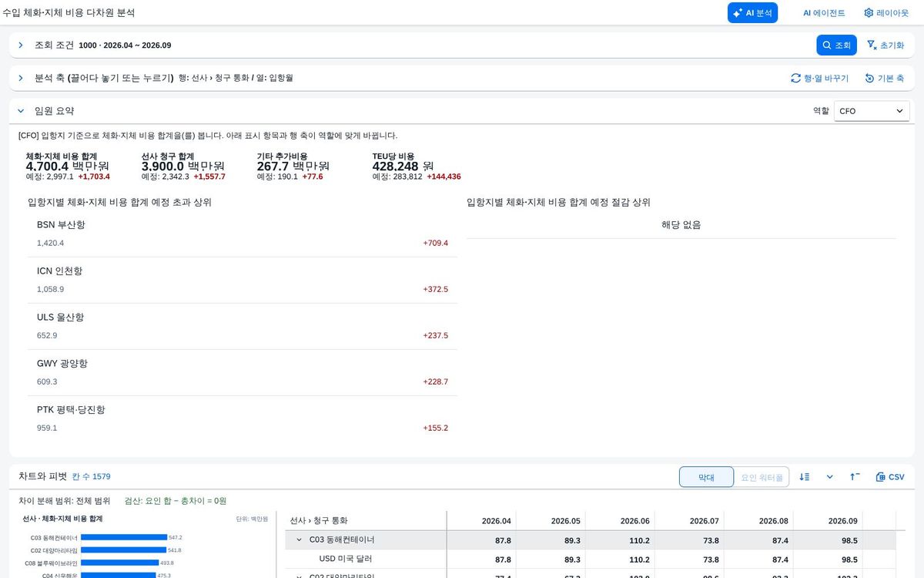Run the 조회 search button

836,45
